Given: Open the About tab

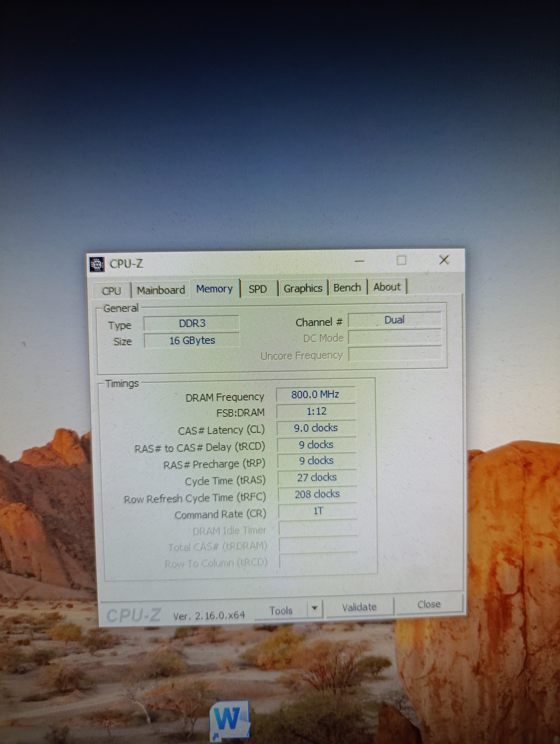Looking at the screenshot, I should [387, 287].
